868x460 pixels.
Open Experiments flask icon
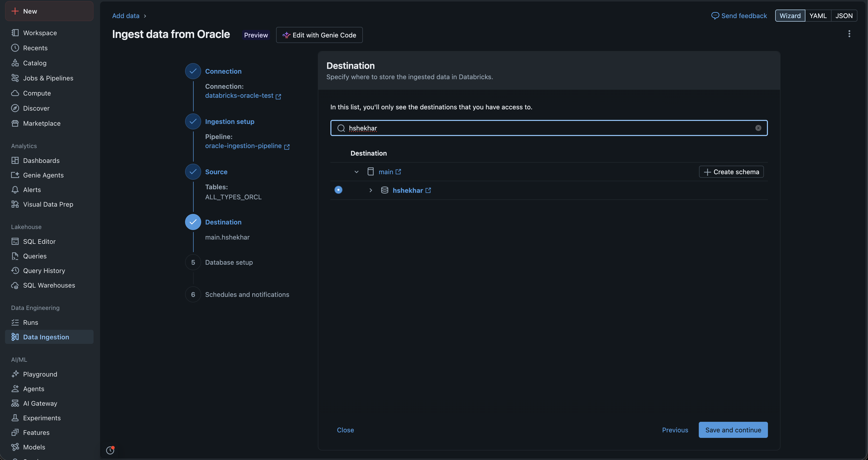[x=15, y=418]
